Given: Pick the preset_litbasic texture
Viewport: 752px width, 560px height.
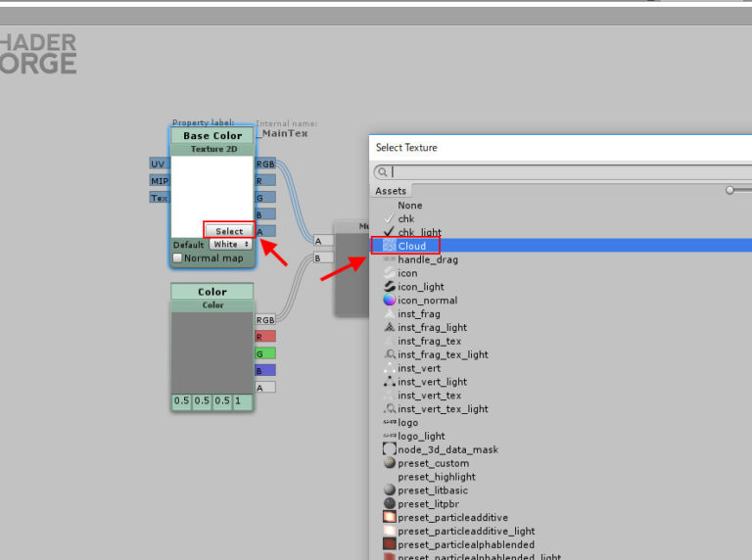Looking at the screenshot, I should [432, 490].
